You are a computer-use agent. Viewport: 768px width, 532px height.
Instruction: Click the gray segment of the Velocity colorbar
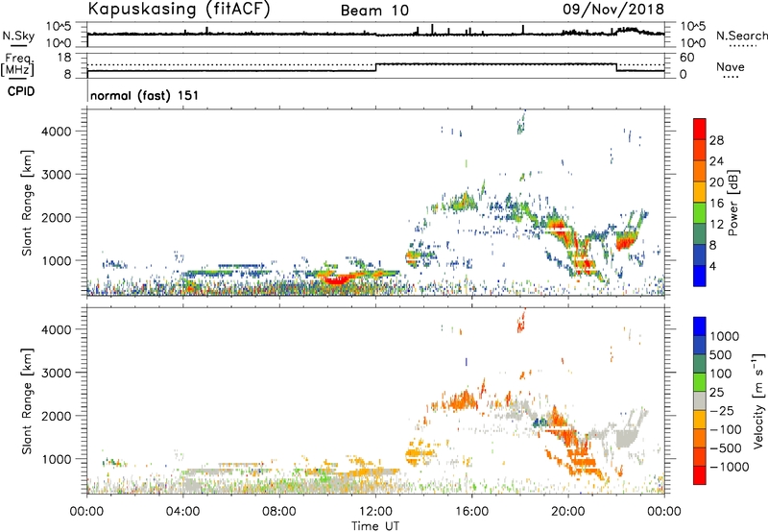coord(700,401)
